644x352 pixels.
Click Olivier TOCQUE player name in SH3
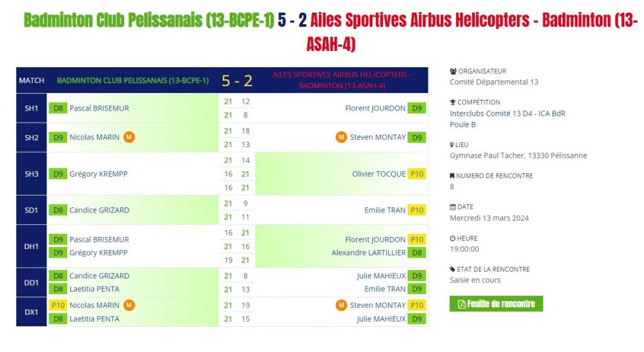click(x=379, y=174)
